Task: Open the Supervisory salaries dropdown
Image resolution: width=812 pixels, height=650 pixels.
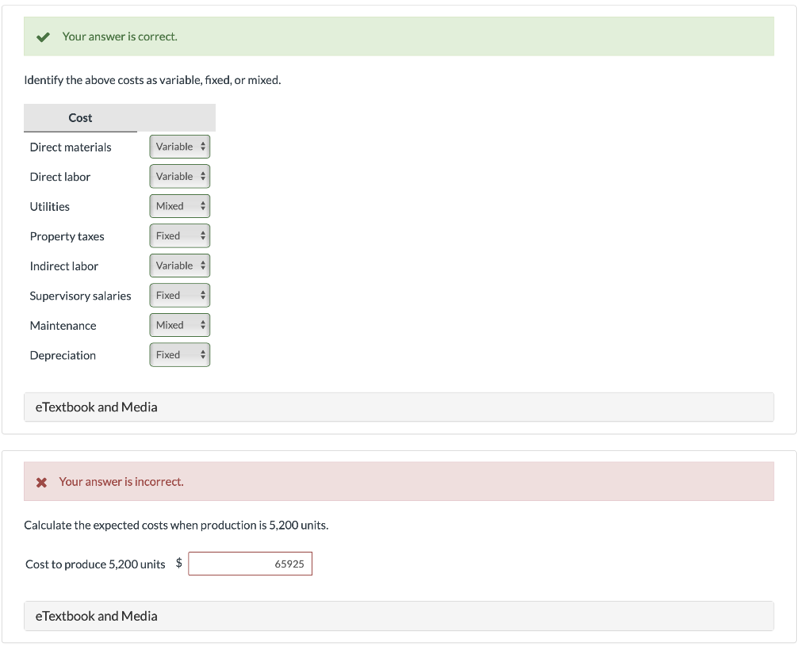Action: tap(179, 295)
